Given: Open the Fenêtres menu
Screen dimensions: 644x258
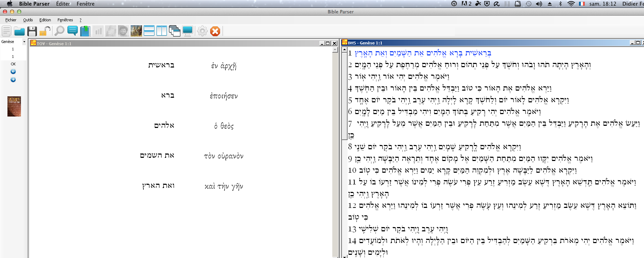Looking at the screenshot, I should click(x=65, y=20).
